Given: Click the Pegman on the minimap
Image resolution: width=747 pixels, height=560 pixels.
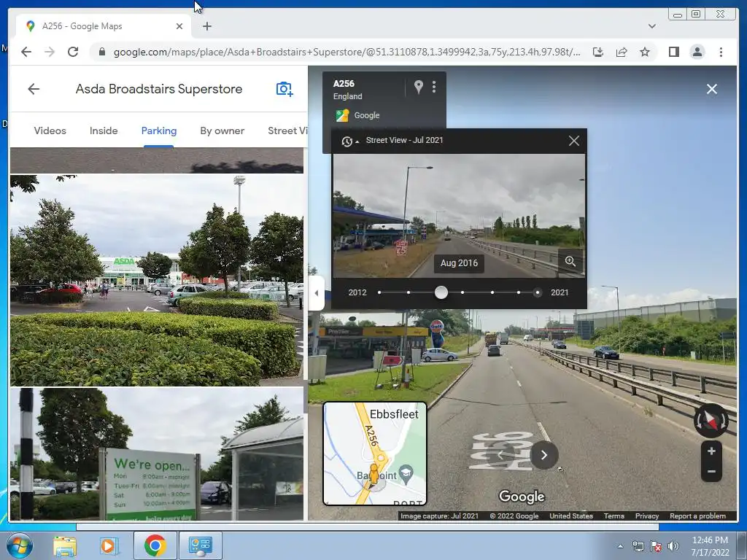Looking at the screenshot, I should (374, 475).
